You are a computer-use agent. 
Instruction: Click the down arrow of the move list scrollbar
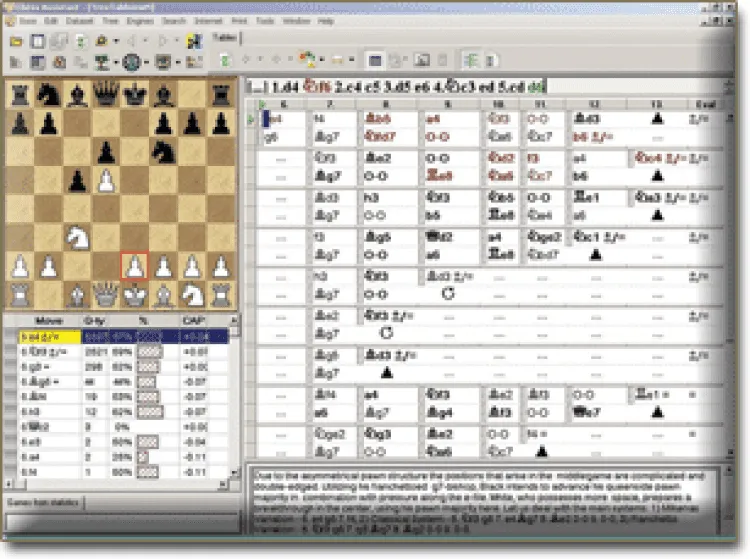click(x=234, y=473)
